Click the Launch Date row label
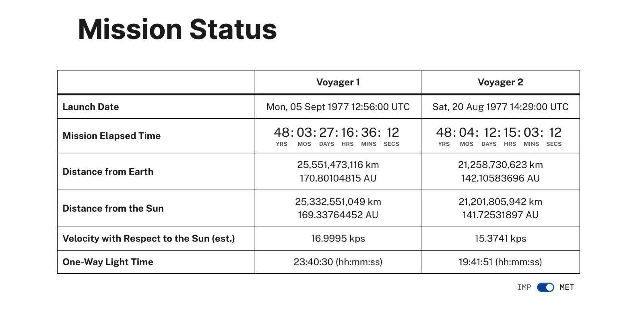 [91, 107]
